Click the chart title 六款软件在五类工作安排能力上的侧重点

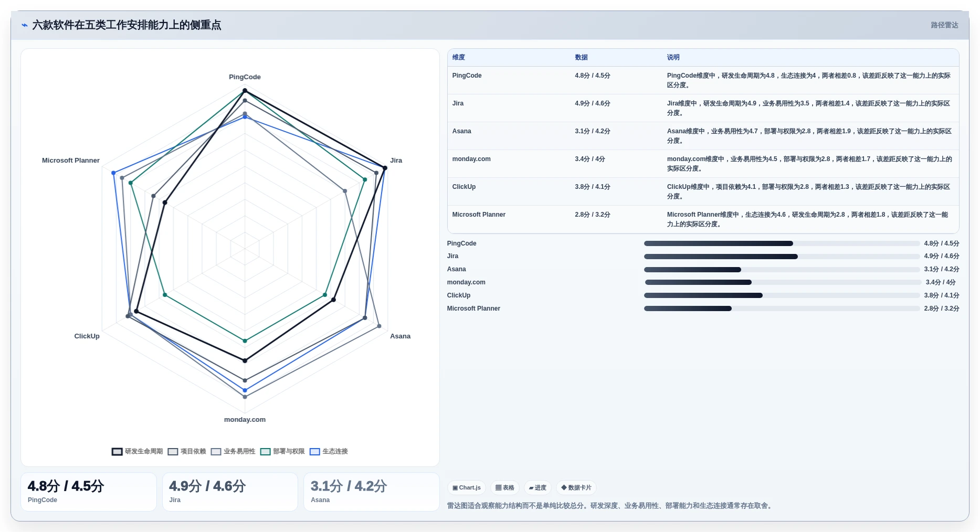click(127, 25)
